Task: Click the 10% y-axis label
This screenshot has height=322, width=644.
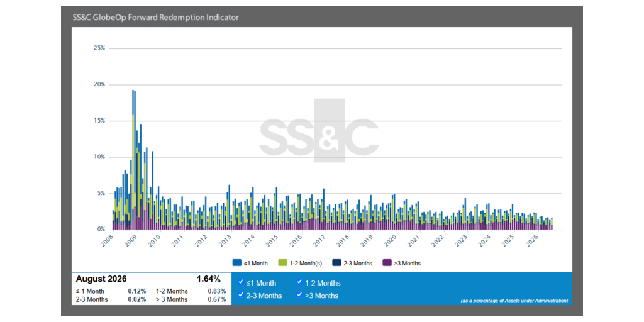Action: [x=99, y=157]
